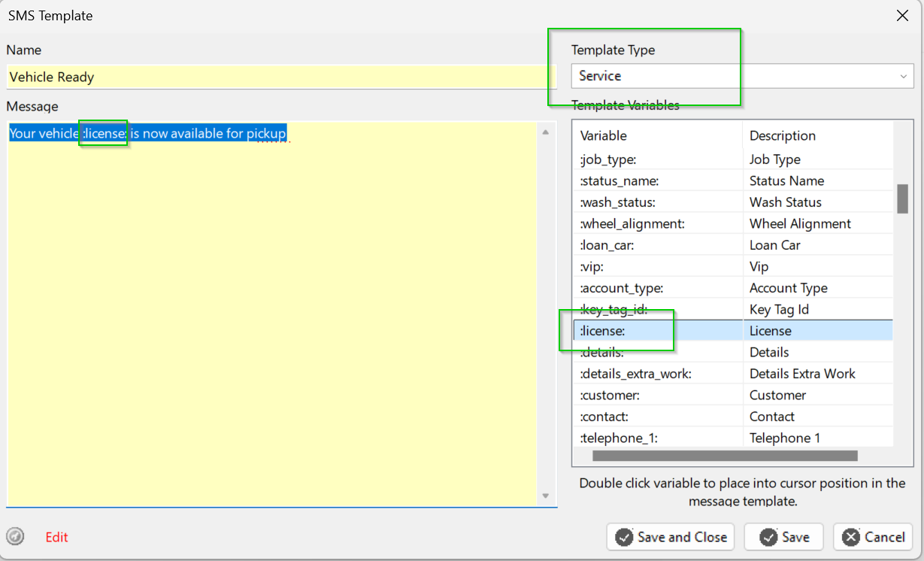Click the message box scroll-up arrow
924x561 pixels.
[x=547, y=132]
